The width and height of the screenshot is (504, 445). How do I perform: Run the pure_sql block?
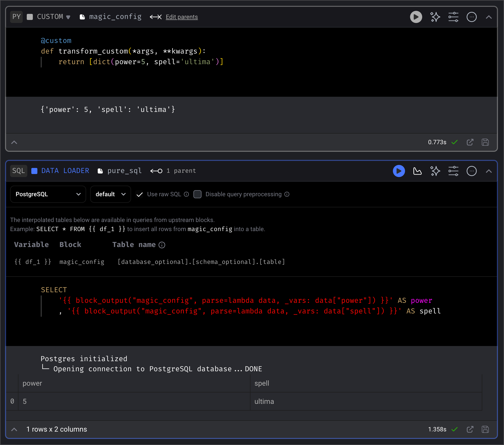click(x=399, y=171)
